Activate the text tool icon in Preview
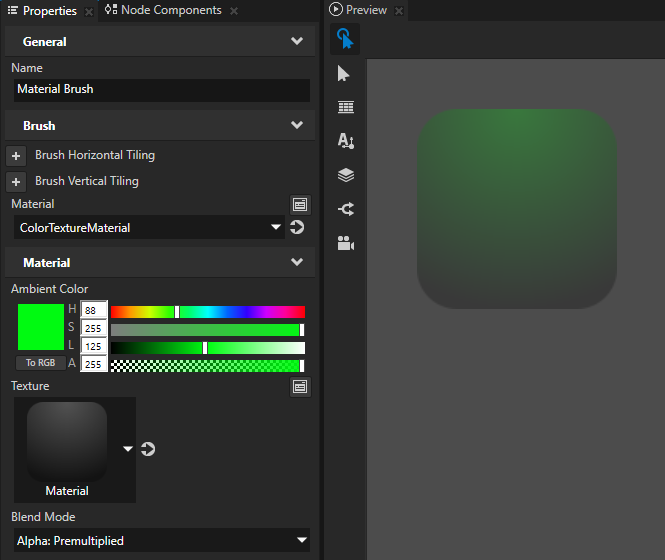 [345, 141]
